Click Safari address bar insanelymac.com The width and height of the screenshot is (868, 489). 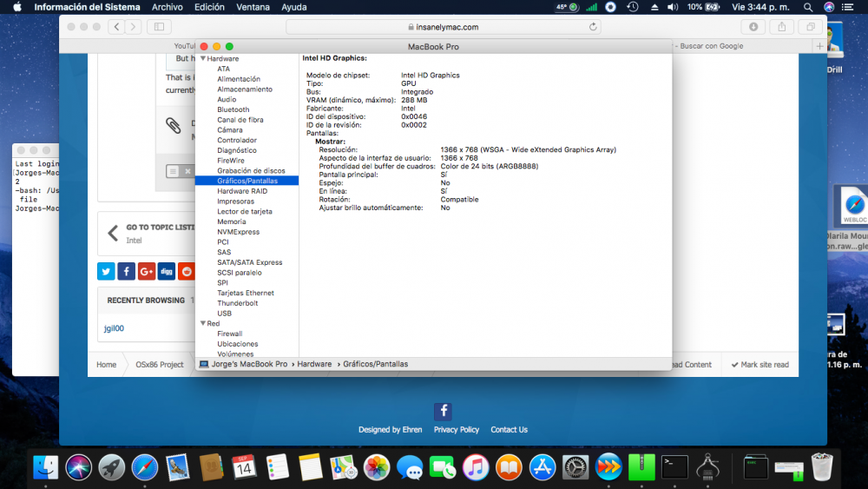tap(443, 27)
